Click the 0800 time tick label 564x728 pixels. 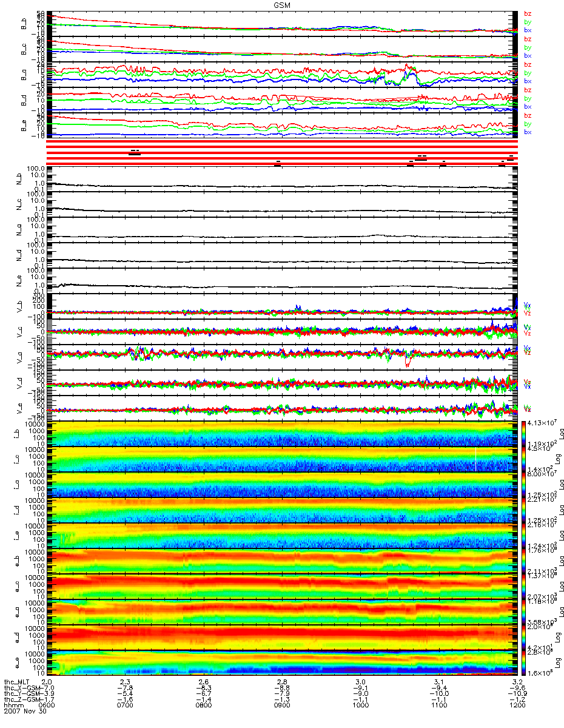pyautogui.click(x=204, y=706)
